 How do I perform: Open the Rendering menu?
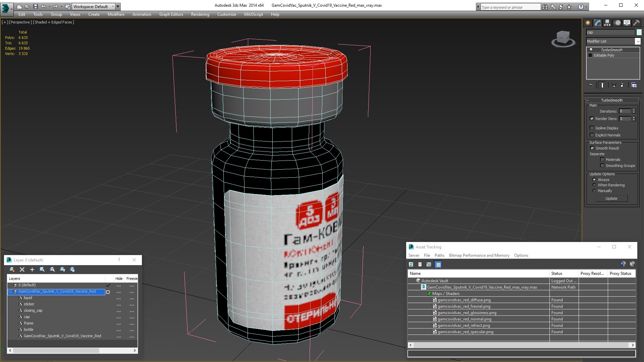pos(200,14)
